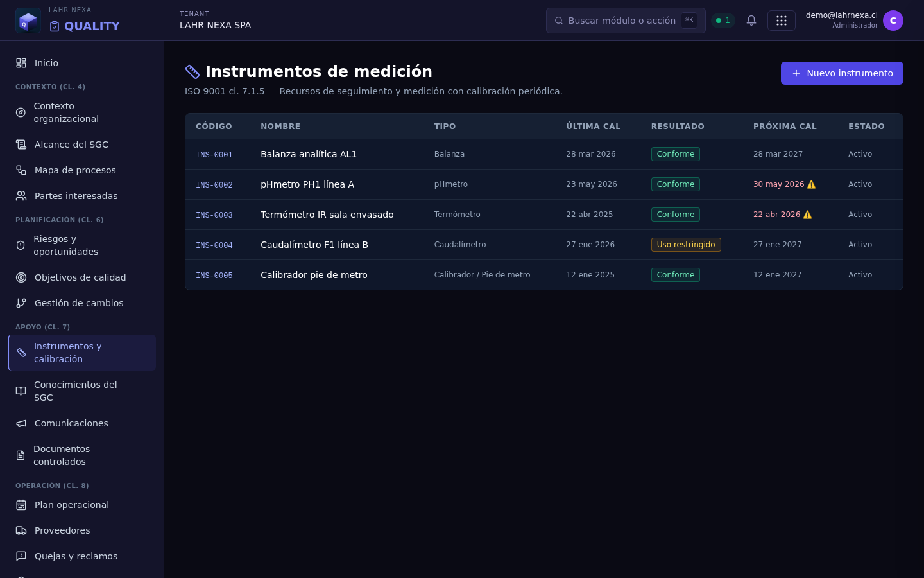The image size is (924, 578).
Task: Click the branch icon for Gestión de cambios
Action: tap(21, 303)
